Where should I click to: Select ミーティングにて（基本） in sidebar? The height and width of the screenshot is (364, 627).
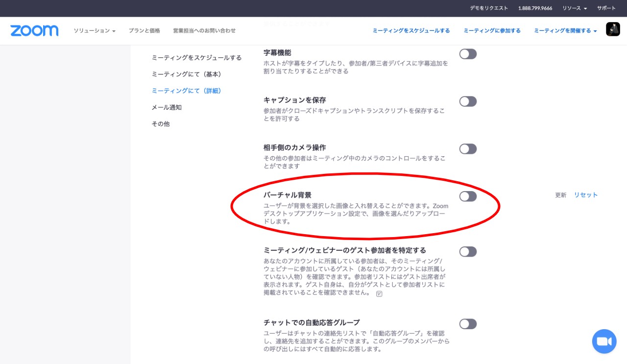187,74
